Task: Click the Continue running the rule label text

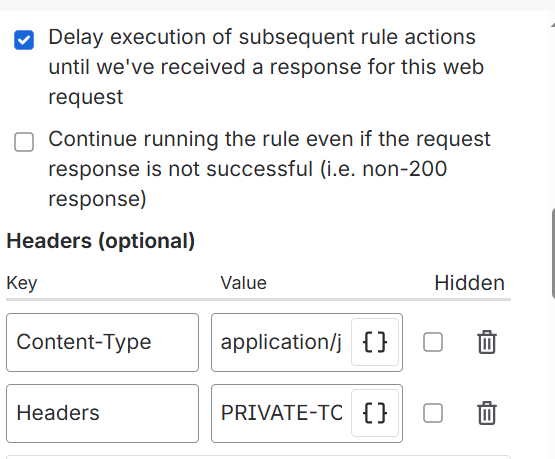Action: [269, 168]
